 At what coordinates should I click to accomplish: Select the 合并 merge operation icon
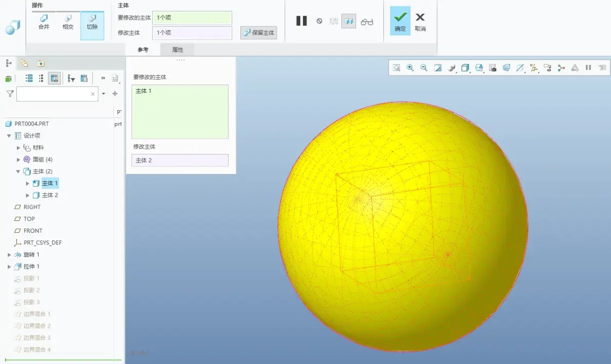point(44,23)
